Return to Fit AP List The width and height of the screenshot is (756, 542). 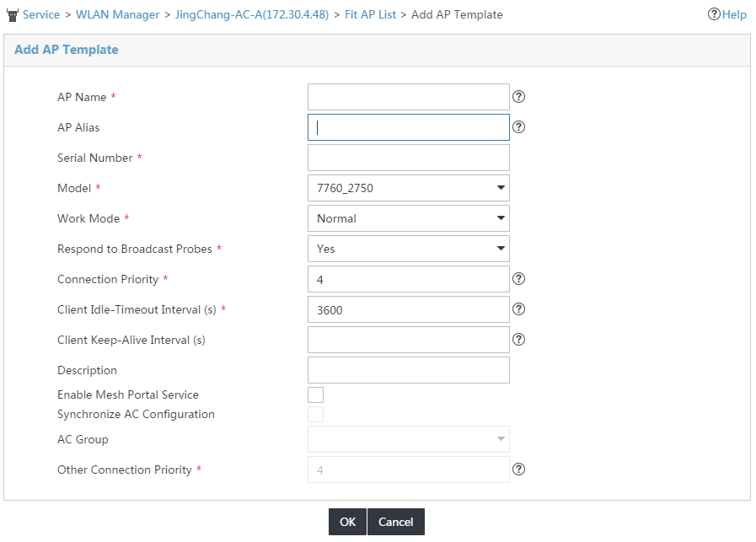point(370,14)
